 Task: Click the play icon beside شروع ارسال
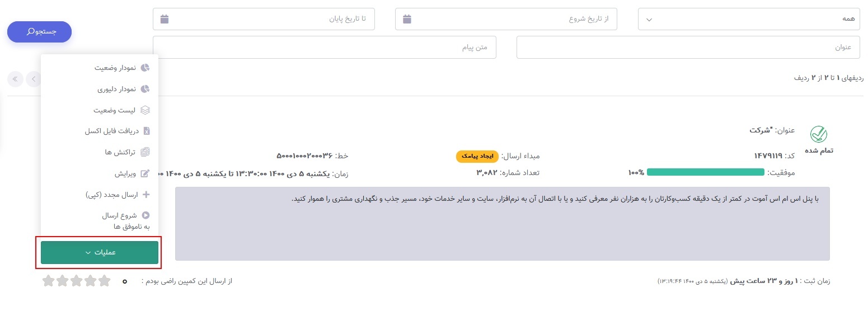[x=146, y=215]
